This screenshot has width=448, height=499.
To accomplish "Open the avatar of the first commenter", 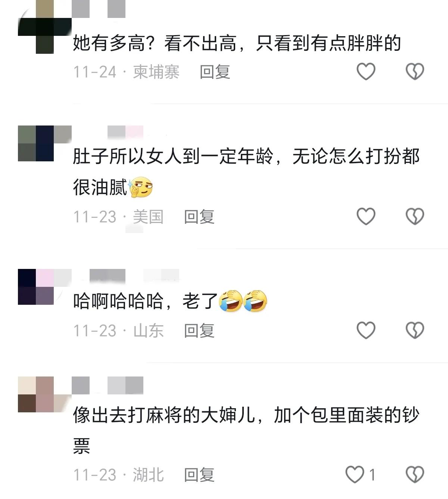I will [x=45, y=27].
